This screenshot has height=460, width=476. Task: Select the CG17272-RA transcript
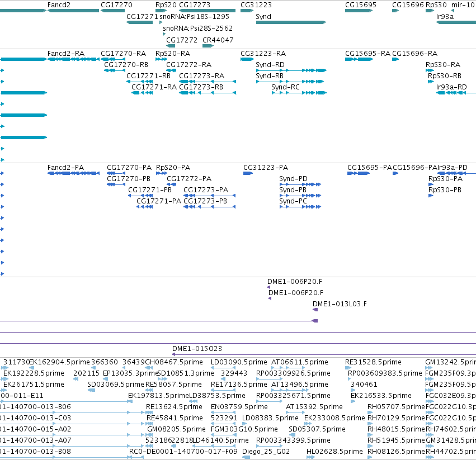coord(189,65)
